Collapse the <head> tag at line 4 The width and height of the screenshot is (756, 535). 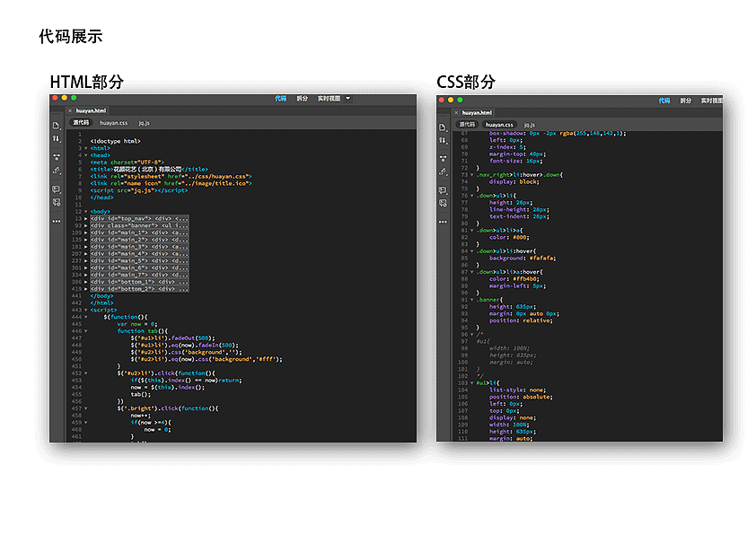pyautogui.click(x=86, y=155)
